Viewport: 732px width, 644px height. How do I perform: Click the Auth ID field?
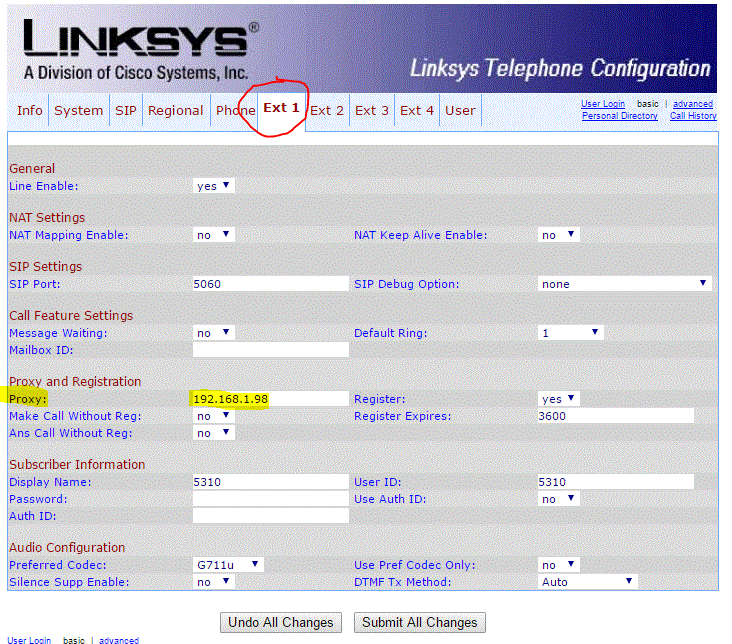click(270, 516)
